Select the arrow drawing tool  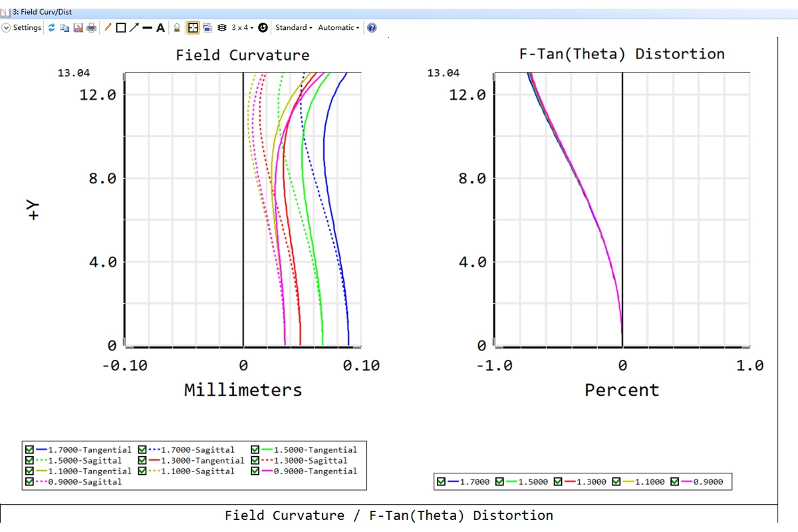point(134,28)
